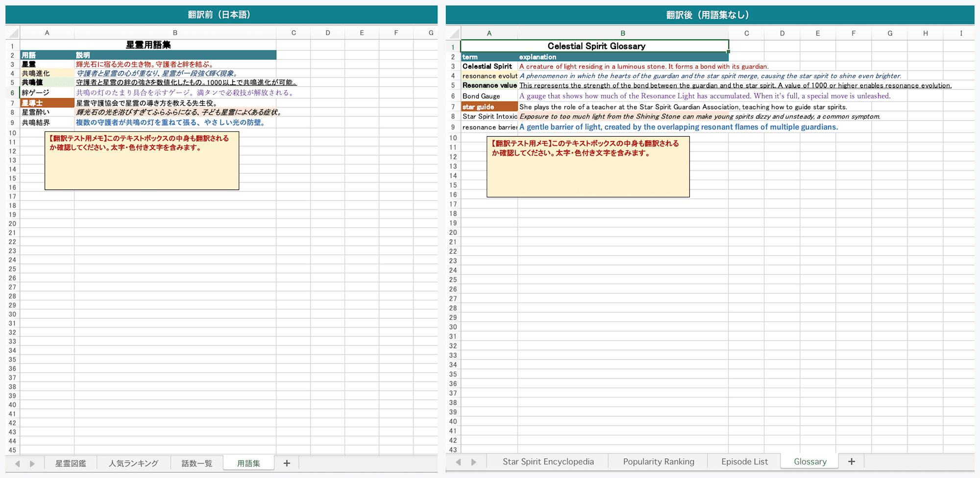Click the Celestial Spirit Glossary title cell
Viewport: 980px width, 478px height.
(595, 46)
